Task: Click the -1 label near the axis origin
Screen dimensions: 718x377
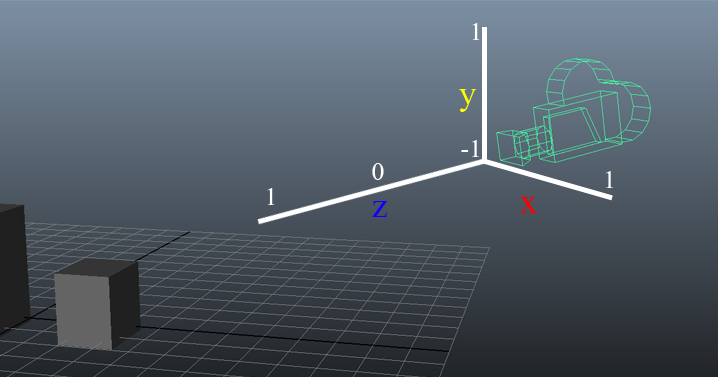Action: click(470, 149)
